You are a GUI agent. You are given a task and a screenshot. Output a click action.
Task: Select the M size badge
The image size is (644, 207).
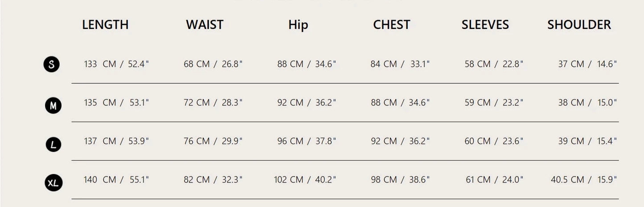(x=53, y=106)
